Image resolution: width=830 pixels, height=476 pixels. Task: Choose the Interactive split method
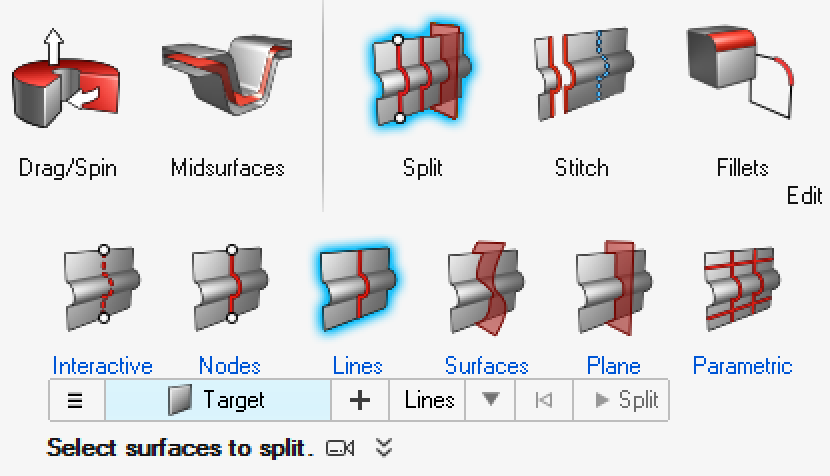tap(103, 289)
